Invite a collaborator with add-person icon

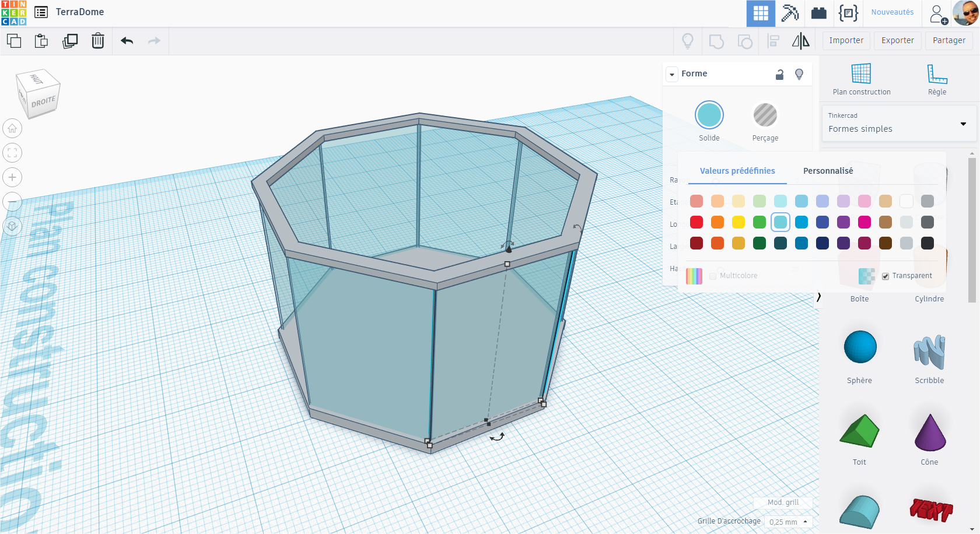click(938, 13)
